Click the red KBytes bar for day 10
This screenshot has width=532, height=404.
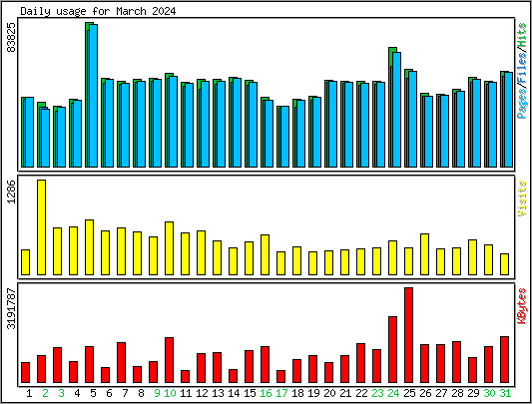coord(170,360)
